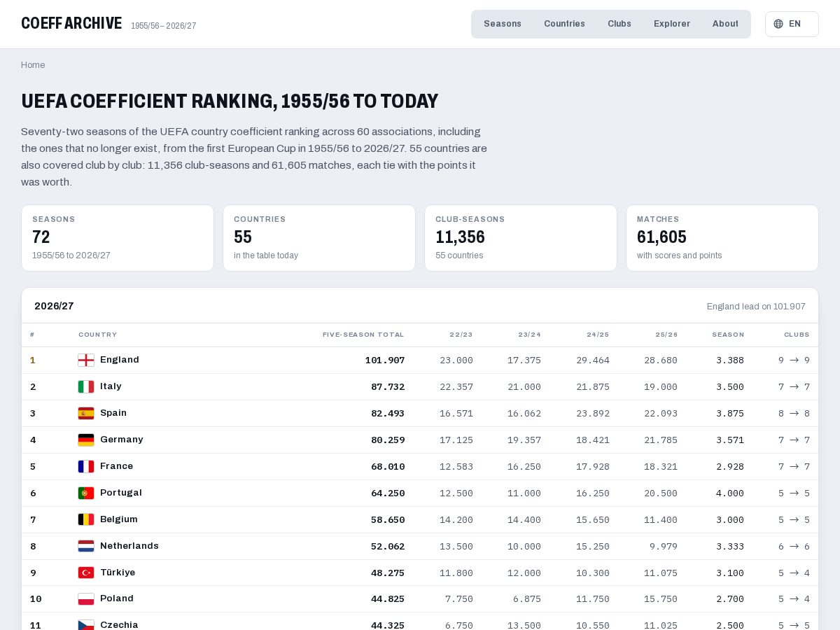Viewport: 840px width, 630px height.
Task: Click Germany's total 80.259
Action: tap(388, 440)
